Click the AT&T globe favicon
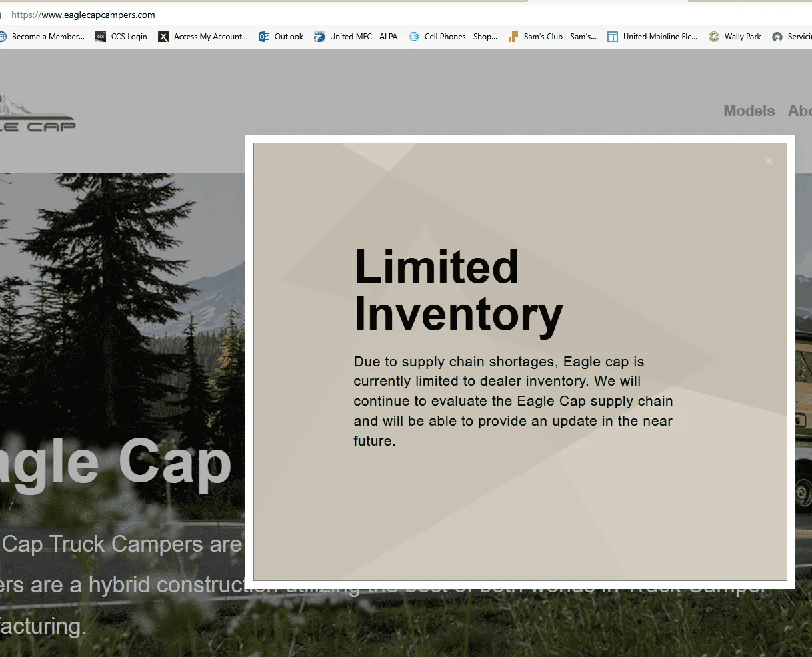This screenshot has width=812, height=657. pos(414,37)
